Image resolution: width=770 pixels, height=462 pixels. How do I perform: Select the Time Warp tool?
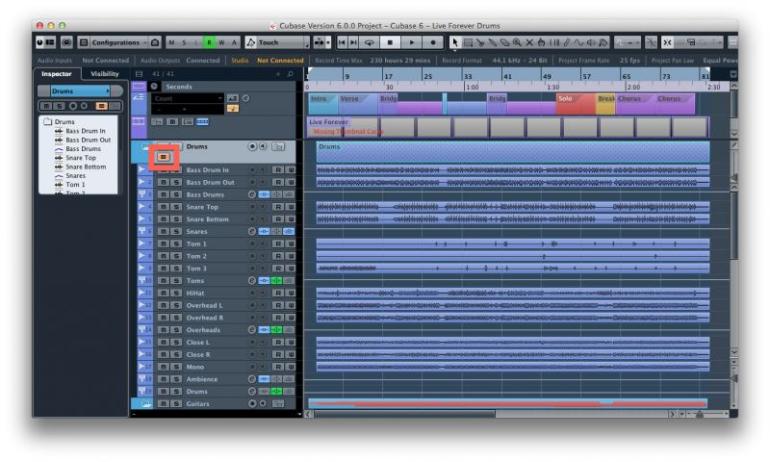554,43
